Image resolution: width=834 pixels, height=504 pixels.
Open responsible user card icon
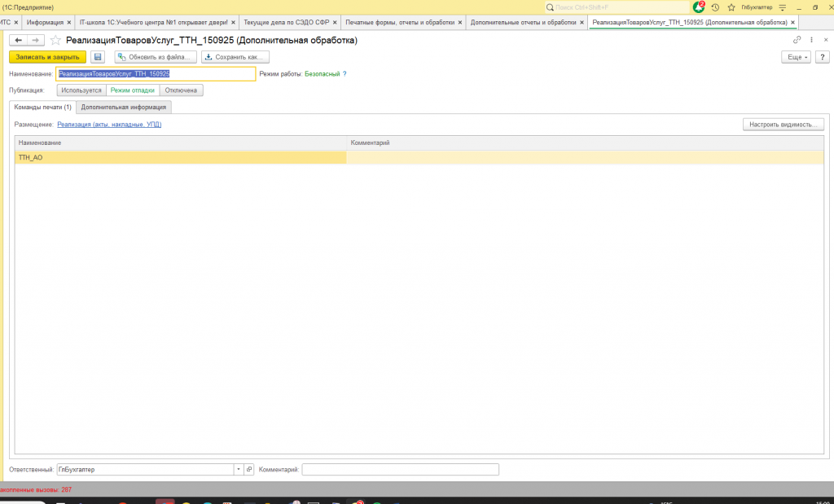point(249,470)
